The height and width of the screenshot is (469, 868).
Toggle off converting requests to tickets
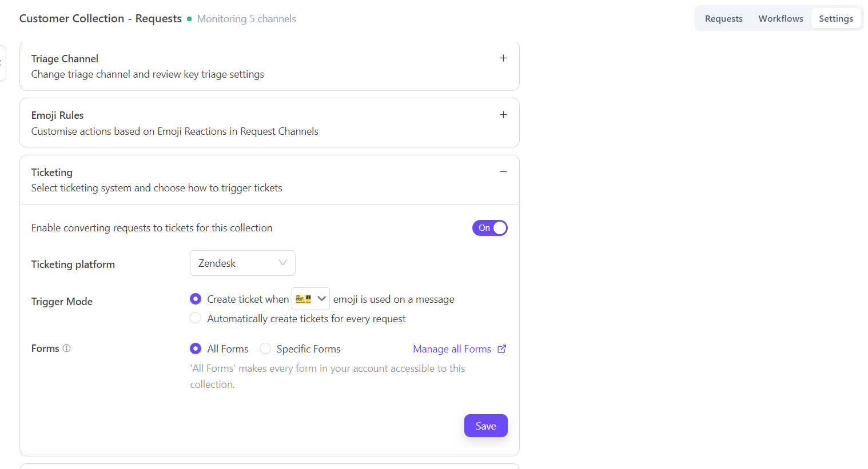click(x=489, y=228)
